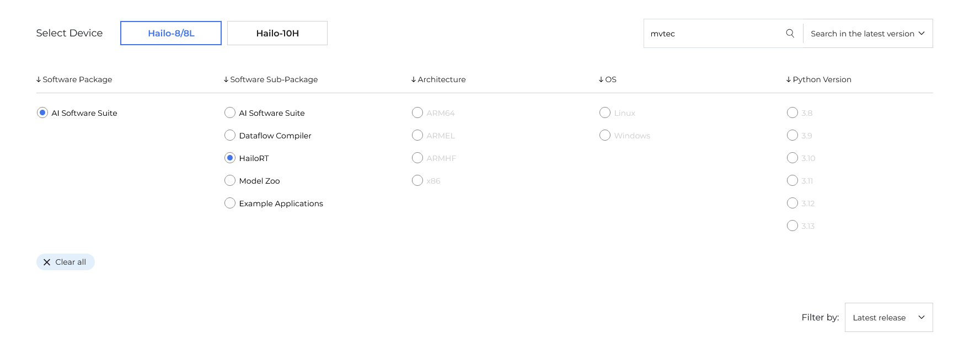Select the Hailo-8/8L device tab

tap(171, 33)
